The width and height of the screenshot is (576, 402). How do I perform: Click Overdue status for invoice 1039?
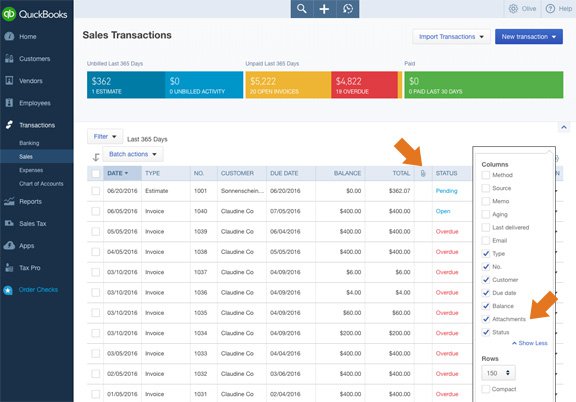pos(447,231)
